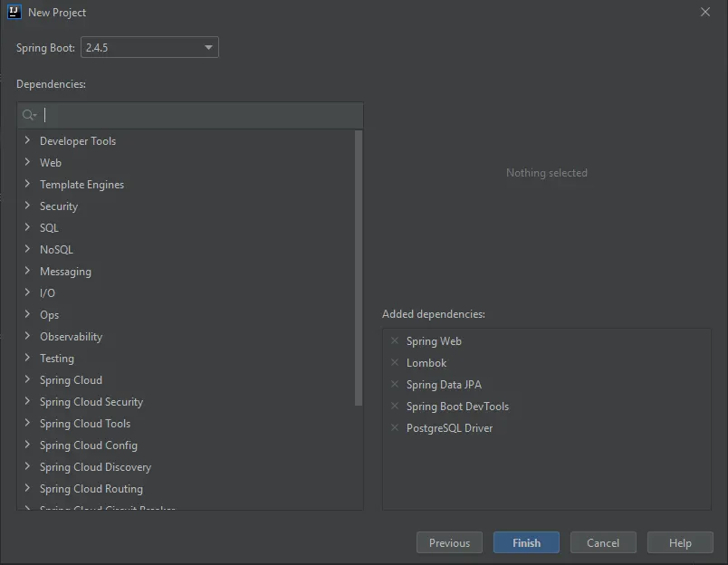This screenshot has width=728, height=565.
Task: Remove PostgreSQL Driver dependency
Action: (395, 427)
